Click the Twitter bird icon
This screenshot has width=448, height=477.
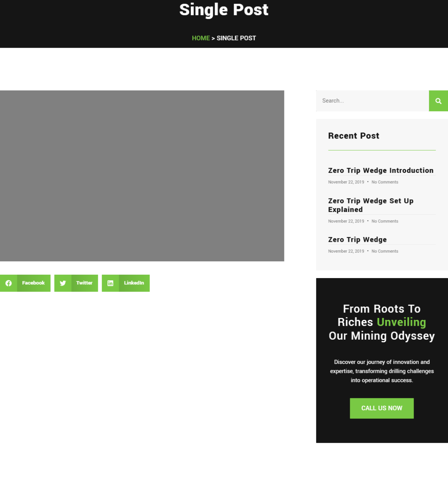coord(63,283)
